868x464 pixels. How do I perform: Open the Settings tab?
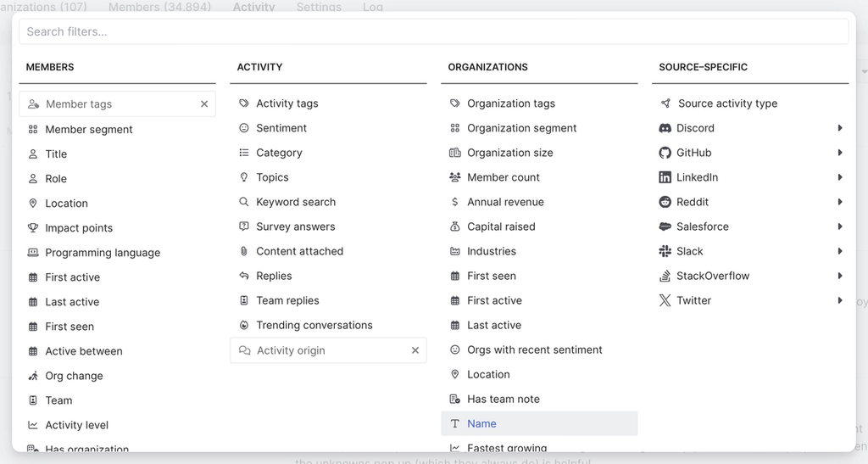pos(319,7)
